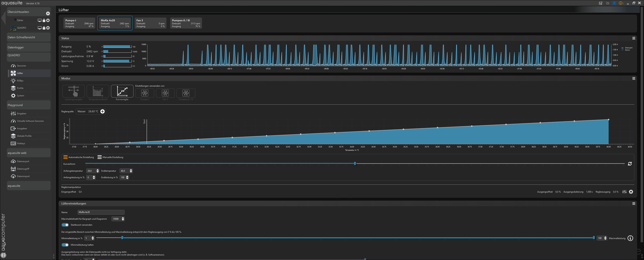Add a new overview page via plus
644x260 pixels.
point(48,13)
